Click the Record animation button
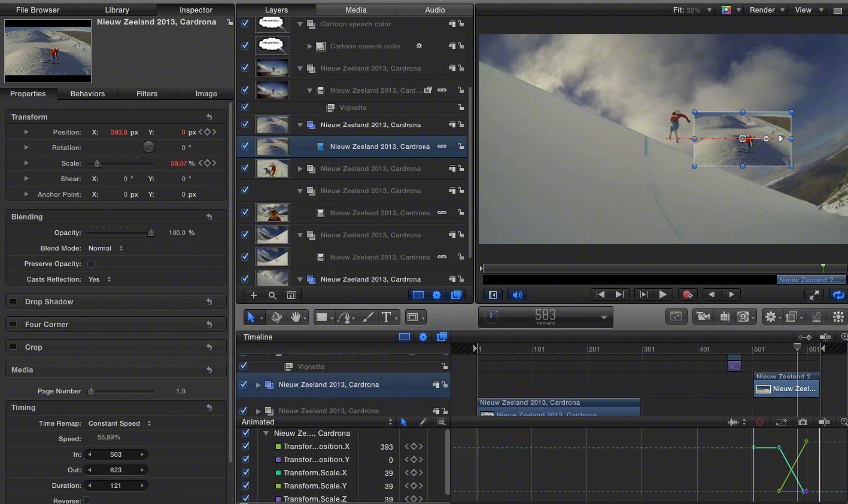The width and height of the screenshot is (848, 504). coord(688,295)
